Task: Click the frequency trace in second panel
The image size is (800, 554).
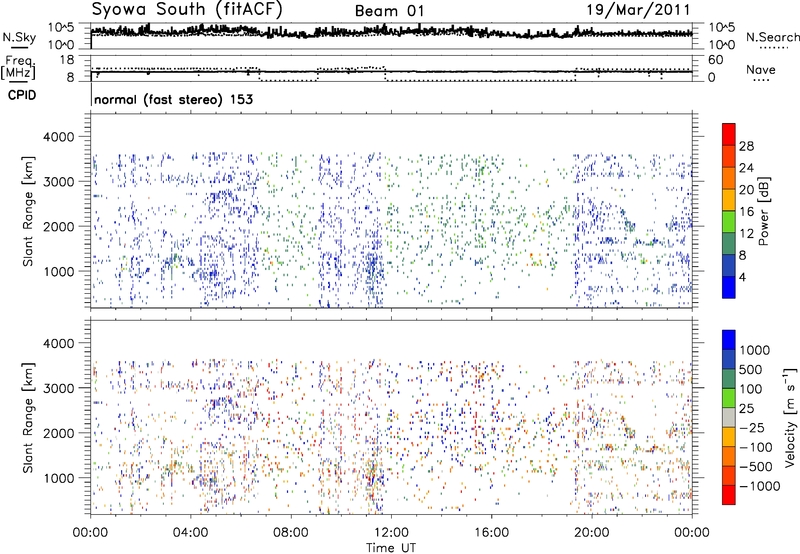Action: click(391, 72)
